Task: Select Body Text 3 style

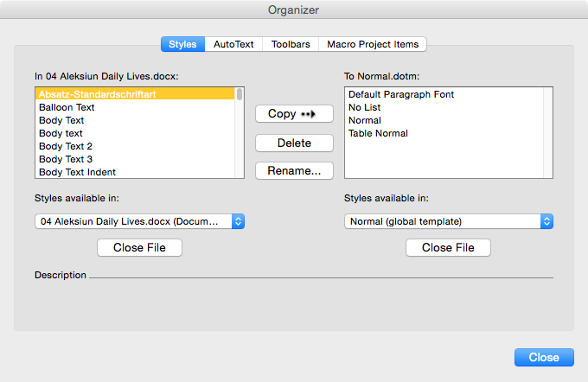Action: coord(135,159)
